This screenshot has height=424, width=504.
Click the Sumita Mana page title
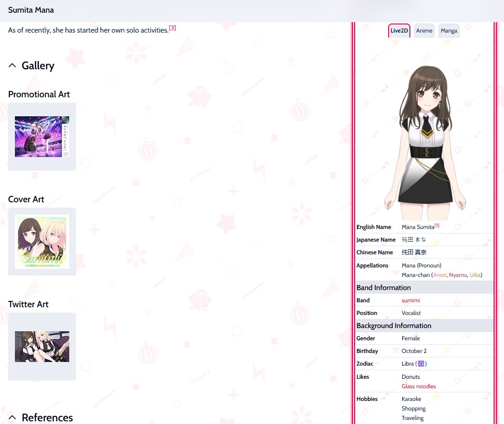31,10
